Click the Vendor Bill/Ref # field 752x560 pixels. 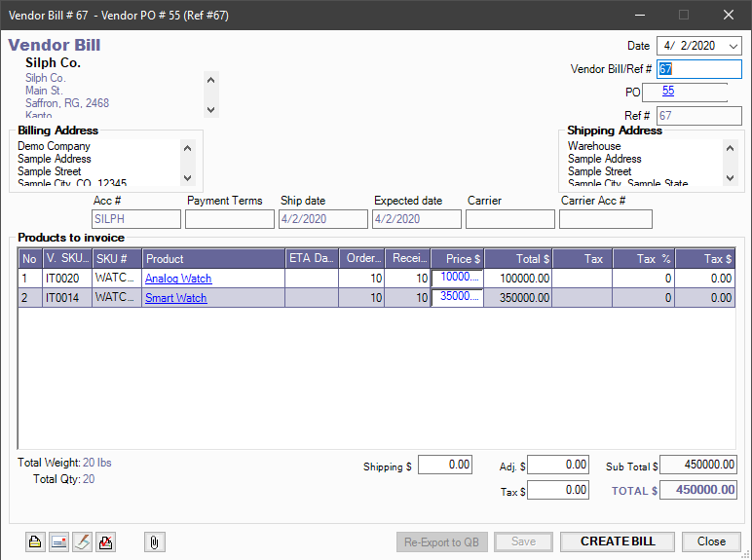tap(698, 69)
